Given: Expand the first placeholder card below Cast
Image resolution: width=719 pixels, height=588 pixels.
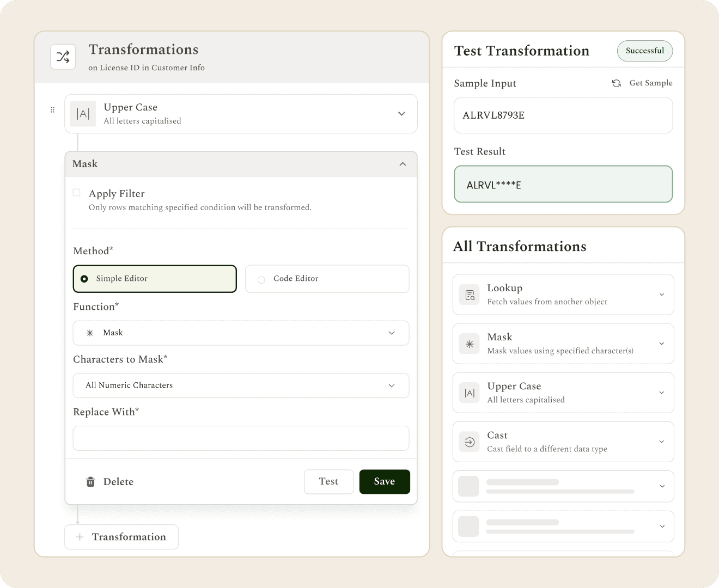Looking at the screenshot, I should tap(662, 486).
